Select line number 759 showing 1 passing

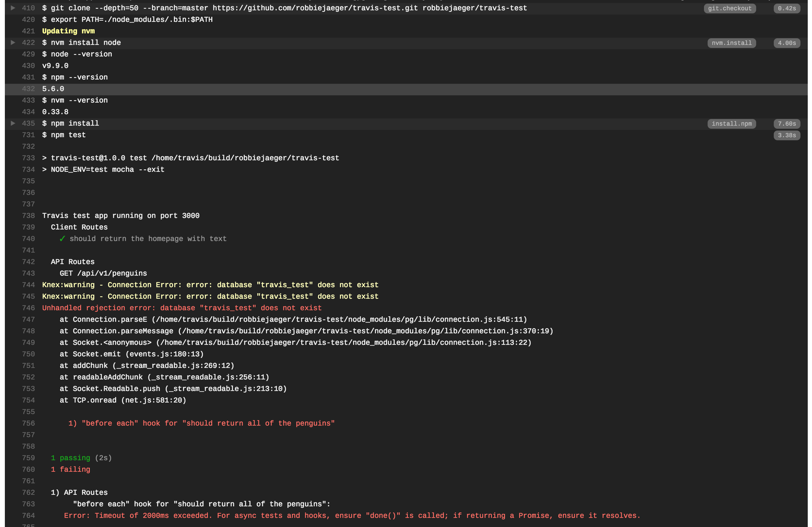click(29, 458)
